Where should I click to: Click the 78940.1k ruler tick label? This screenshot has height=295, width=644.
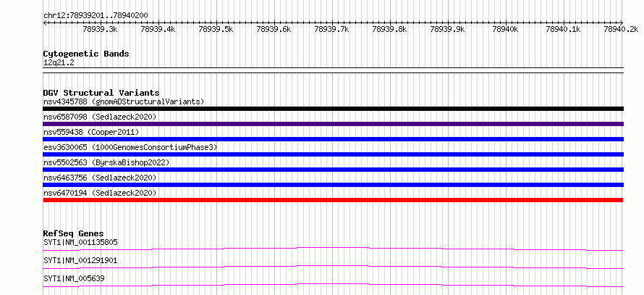click(x=563, y=29)
